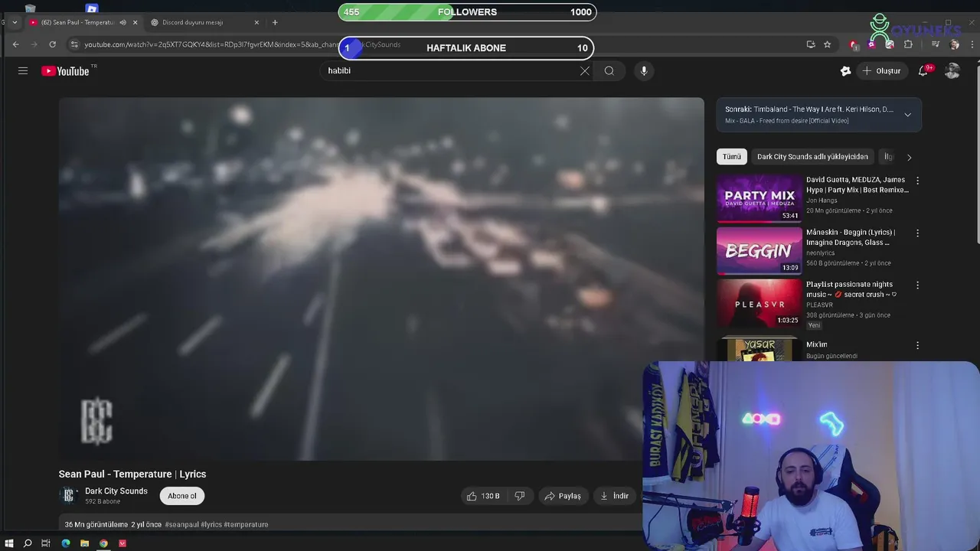Like the video showing 130 B
The height and width of the screenshot is (551, 980).
(x=483, y=496)
